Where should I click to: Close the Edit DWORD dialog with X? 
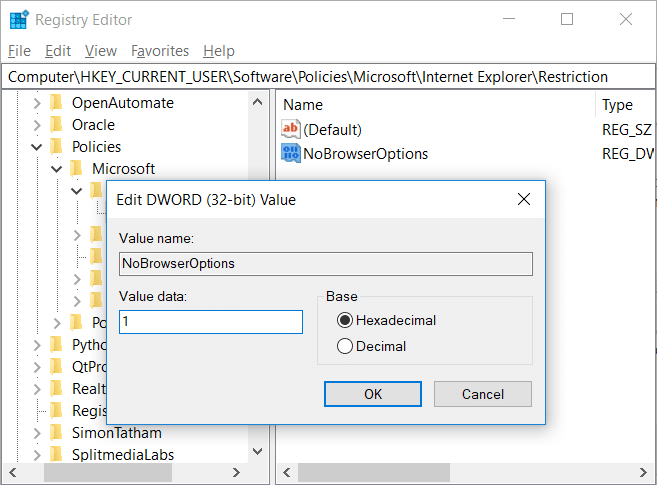(523, 200)
